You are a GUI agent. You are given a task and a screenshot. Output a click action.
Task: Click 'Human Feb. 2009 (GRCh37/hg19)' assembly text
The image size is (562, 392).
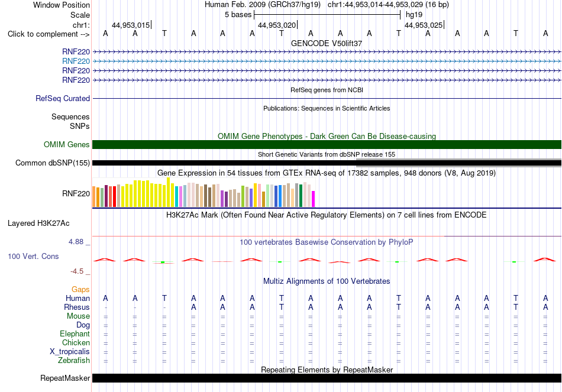(263, 5)
